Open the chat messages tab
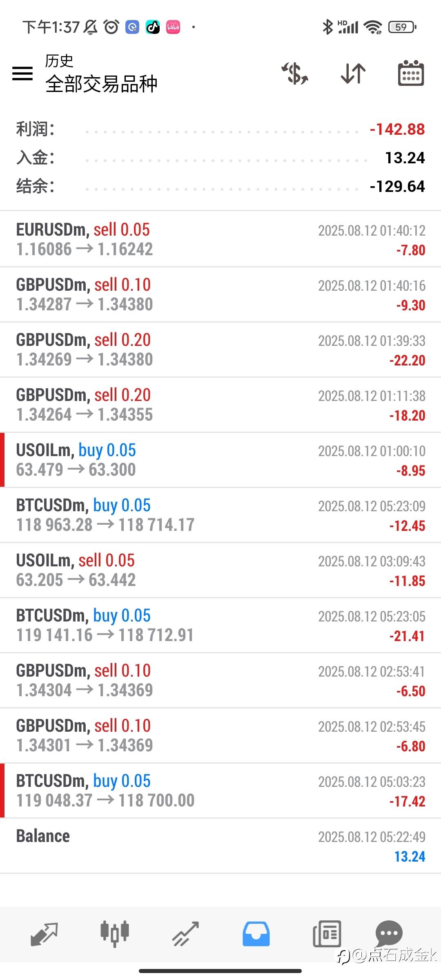 click(389, 933)
